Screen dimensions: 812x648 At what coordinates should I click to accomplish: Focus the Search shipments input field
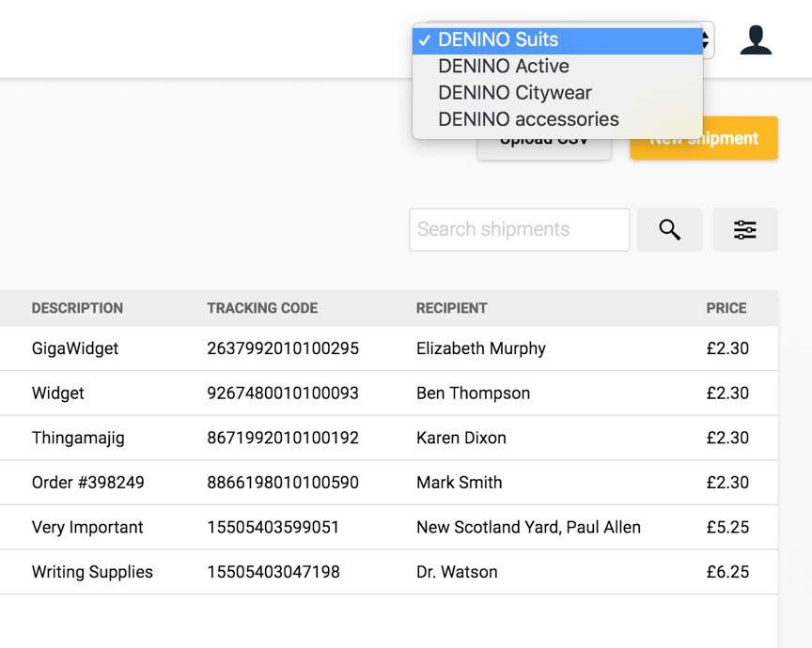click(519, 230)
